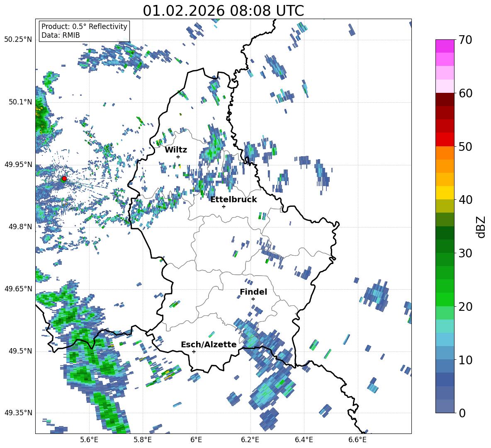Click the 6.4°E longitude label
Screen dimensions: 491x448
point(304,440)
